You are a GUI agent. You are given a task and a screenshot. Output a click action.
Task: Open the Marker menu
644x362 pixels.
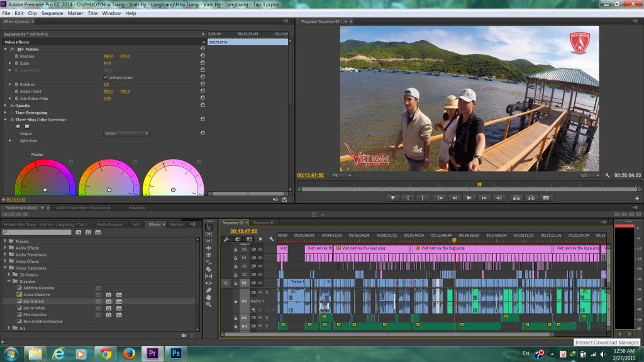pos(75,13)
